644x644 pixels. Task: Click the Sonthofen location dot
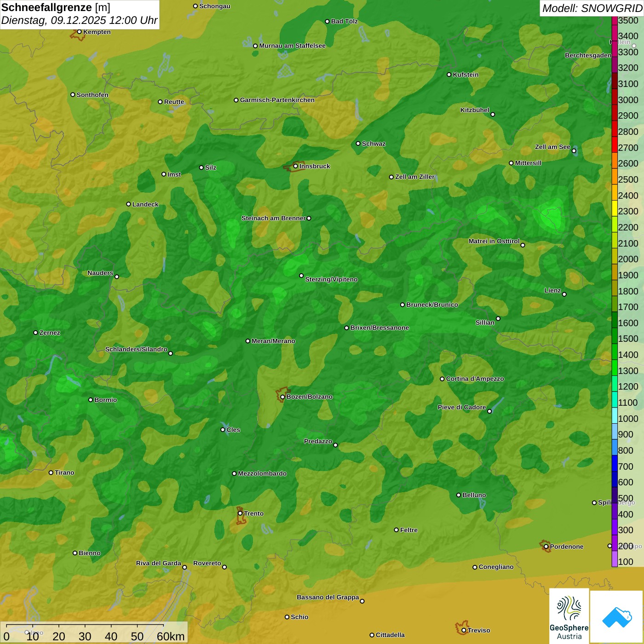point(73,95)
